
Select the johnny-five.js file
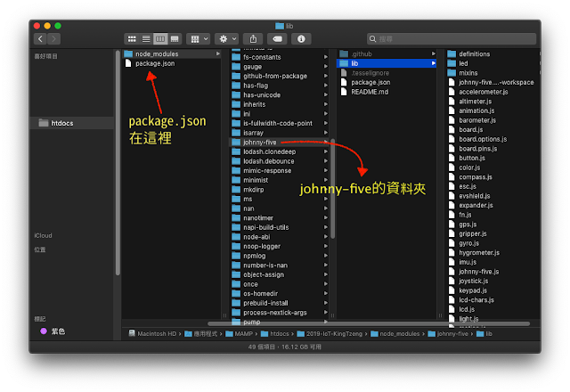(493, 271)
